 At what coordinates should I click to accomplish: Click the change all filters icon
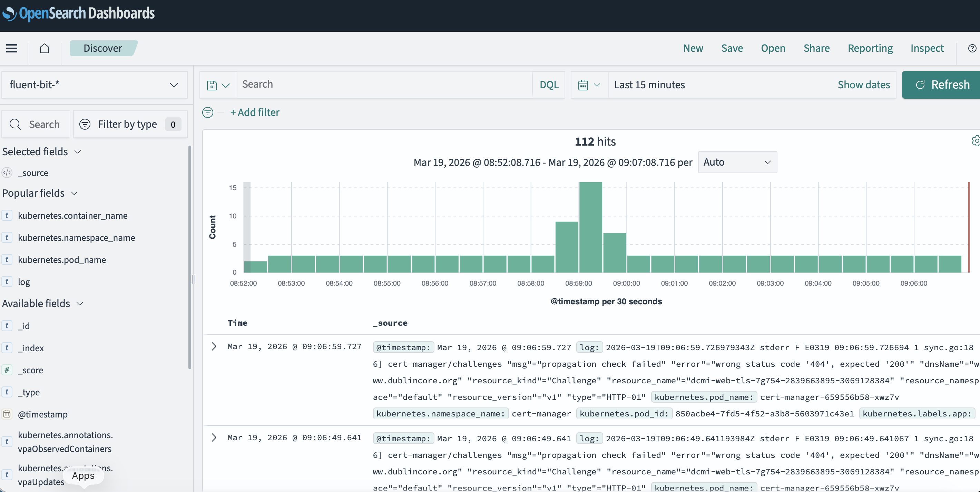[x=208, y=112]
